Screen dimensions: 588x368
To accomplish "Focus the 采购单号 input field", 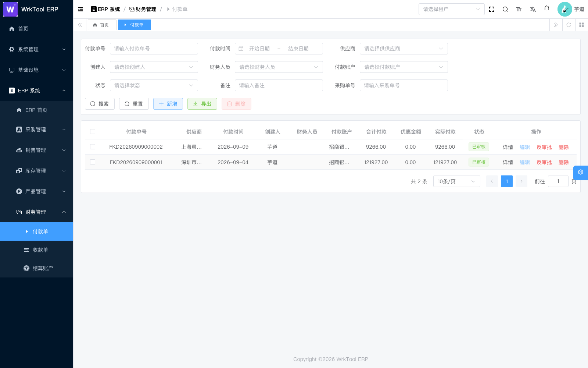I will pyautogui.click(x=404, y=85).
